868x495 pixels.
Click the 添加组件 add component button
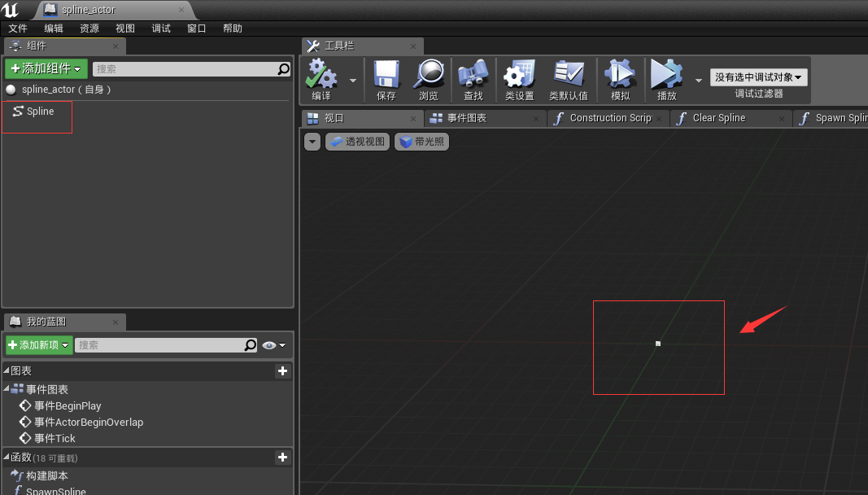(x=46, y=68)
